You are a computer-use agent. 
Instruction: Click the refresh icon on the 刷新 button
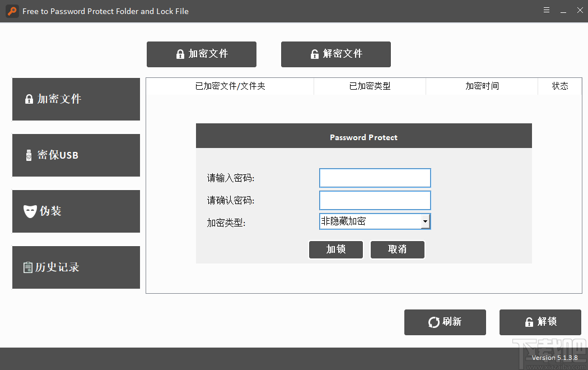pyautogui.click(x=433, y=322)
